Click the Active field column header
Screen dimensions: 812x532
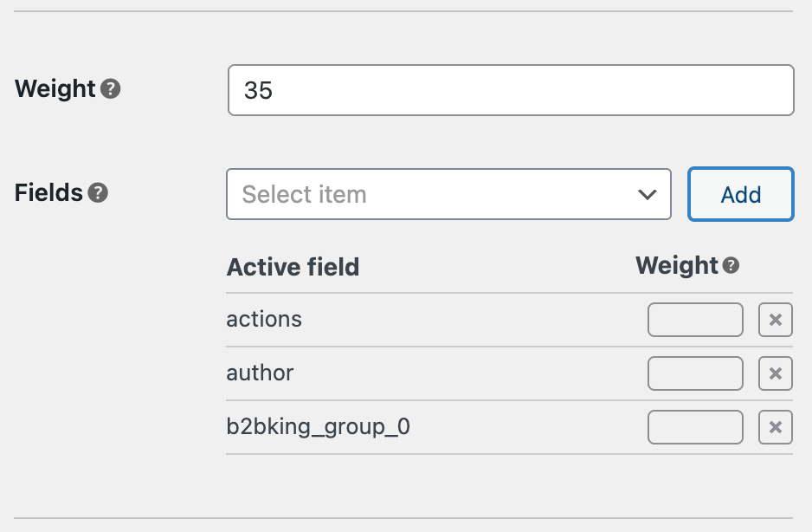point(293,267)
